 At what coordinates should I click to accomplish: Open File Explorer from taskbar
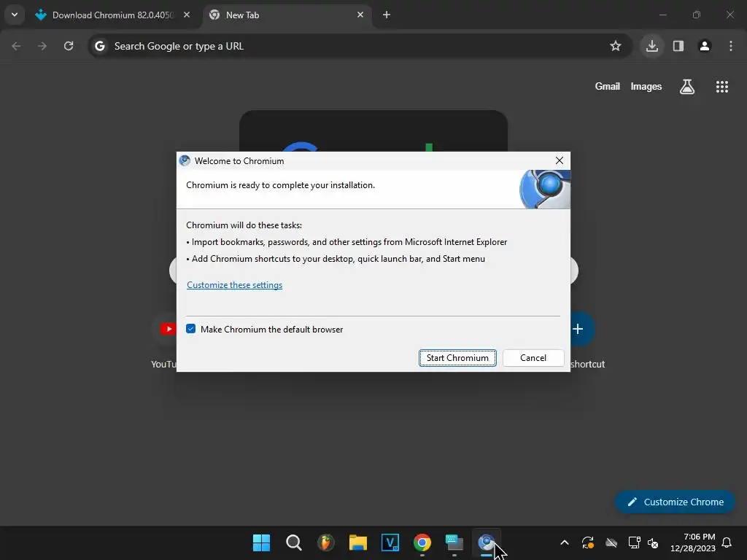coord(357,542)
